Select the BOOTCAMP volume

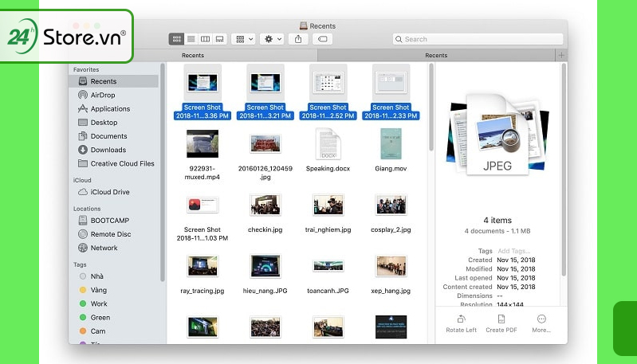pyautogui.click(x=113, y=221)
